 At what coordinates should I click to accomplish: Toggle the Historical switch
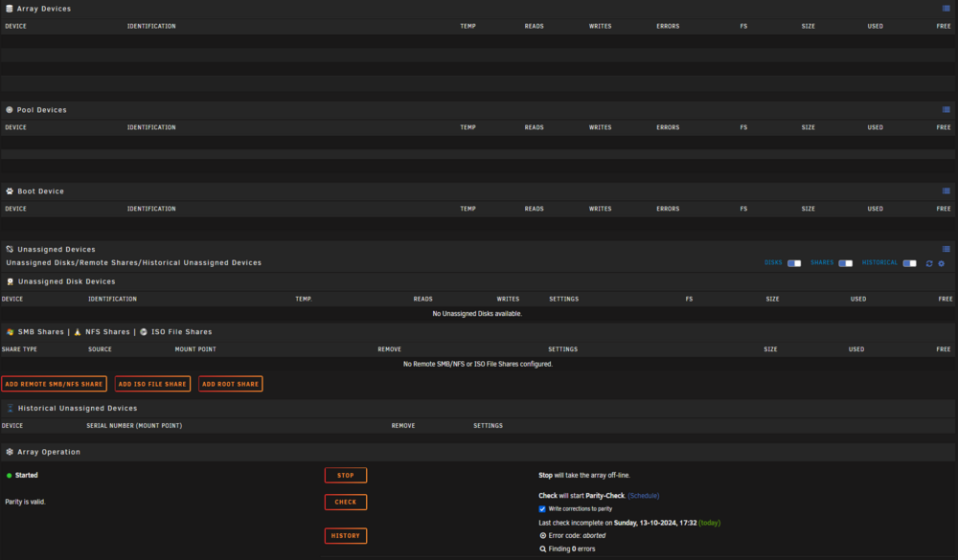coord(910,263)
